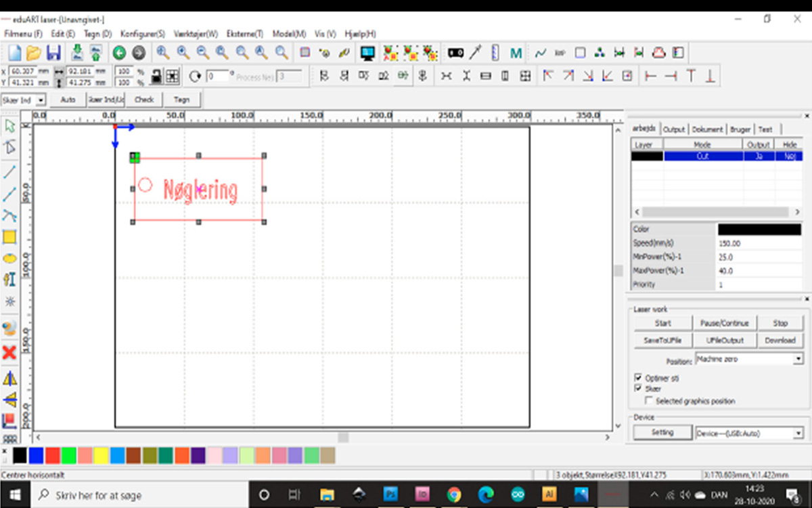Screen dimensions: 812x508
Task: Switch to the Dokument tab
Action: (707, 129)
